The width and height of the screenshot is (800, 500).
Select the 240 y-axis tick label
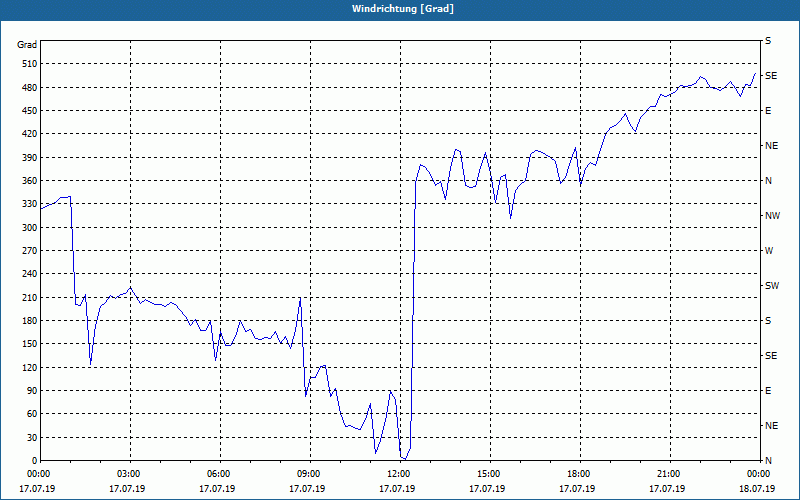point(30,274)
